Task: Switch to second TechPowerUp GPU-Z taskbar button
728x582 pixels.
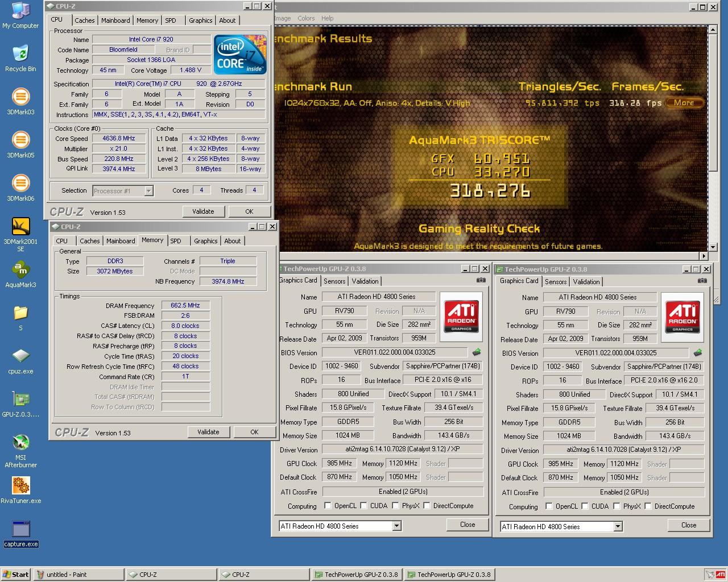Action: click(x=449, y=575)
